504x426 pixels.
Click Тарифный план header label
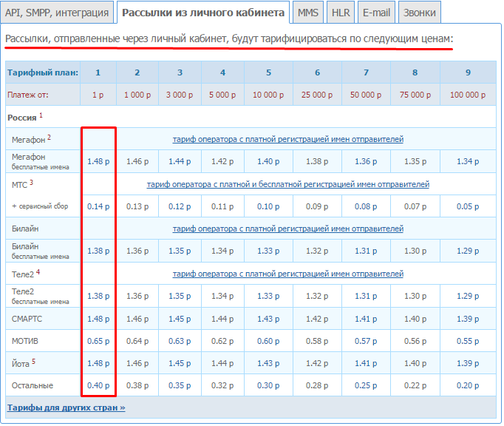[43, 72]
